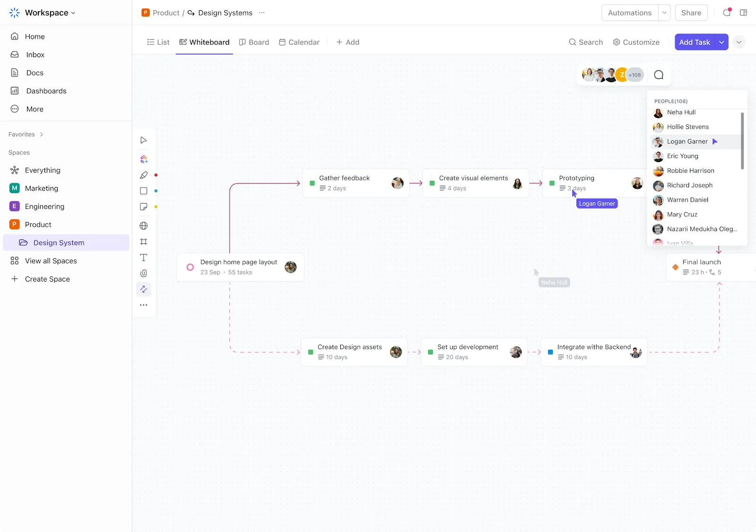
Task: Switch to the Board view tab
Action: pyautogui.click(x=254, y=42)
